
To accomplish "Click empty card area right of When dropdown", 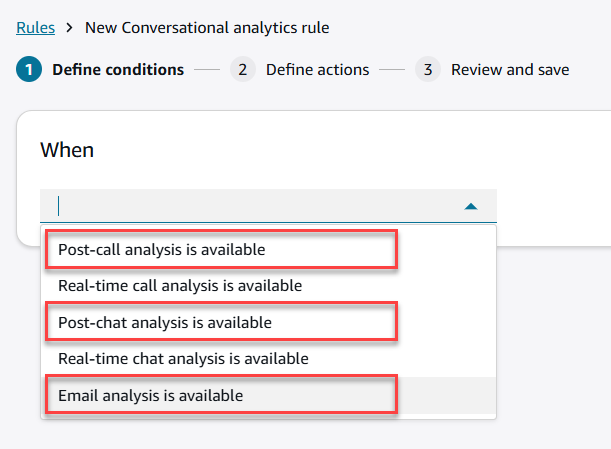I will click(x=555, y=190).
